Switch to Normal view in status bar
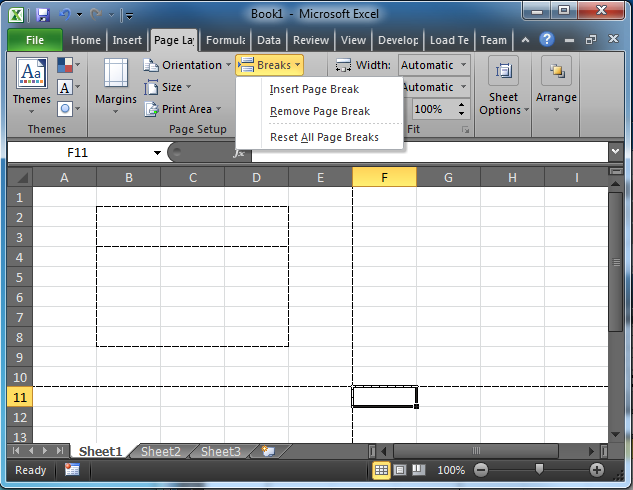Screen dimensions: 633x490 (381, 470)
